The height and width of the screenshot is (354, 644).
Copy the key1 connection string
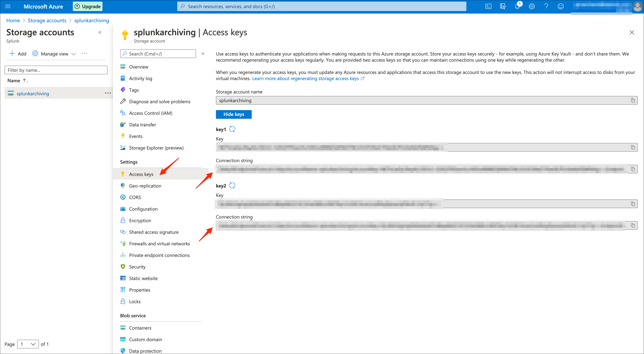click(x=633, y=169)
